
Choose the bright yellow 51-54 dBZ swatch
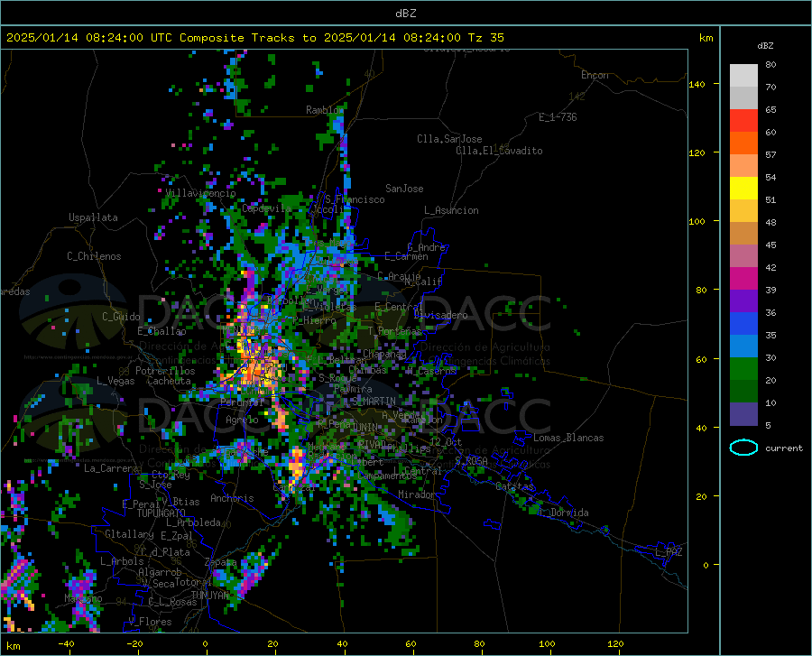(x=743, y=188)
